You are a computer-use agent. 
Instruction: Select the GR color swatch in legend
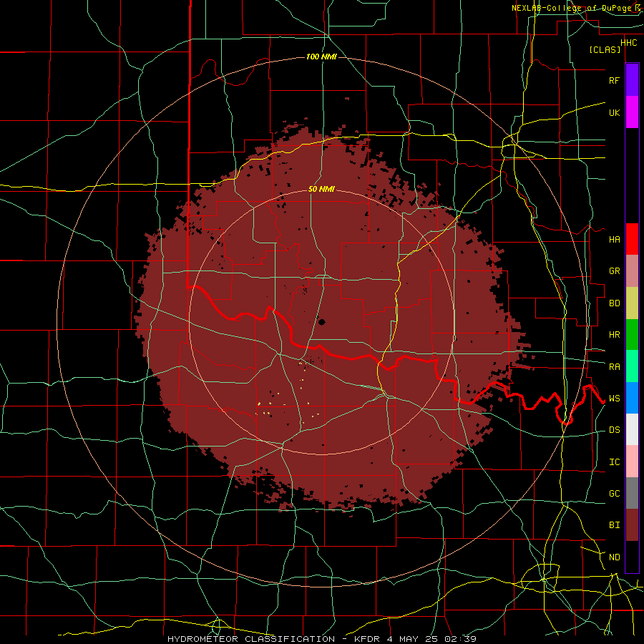[x=632, y=270]
